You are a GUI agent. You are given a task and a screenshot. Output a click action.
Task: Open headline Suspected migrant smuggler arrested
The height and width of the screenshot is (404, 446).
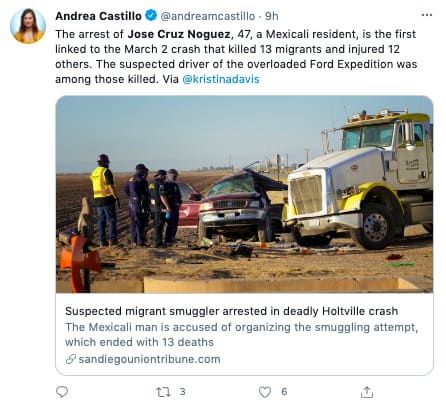231,311
